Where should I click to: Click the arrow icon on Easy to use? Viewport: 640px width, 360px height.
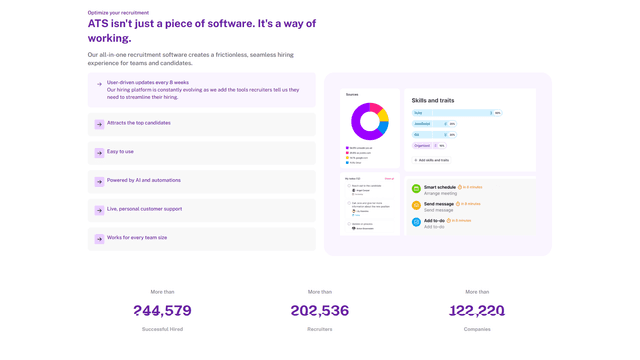99,153
